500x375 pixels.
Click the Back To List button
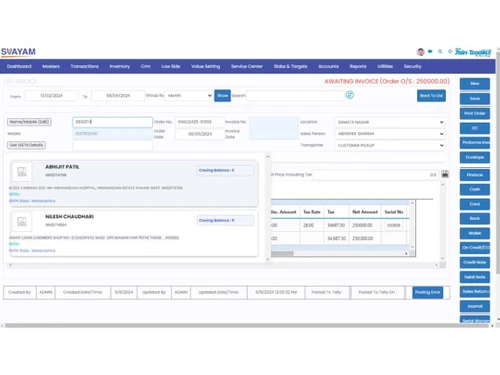tap(431, 96)
